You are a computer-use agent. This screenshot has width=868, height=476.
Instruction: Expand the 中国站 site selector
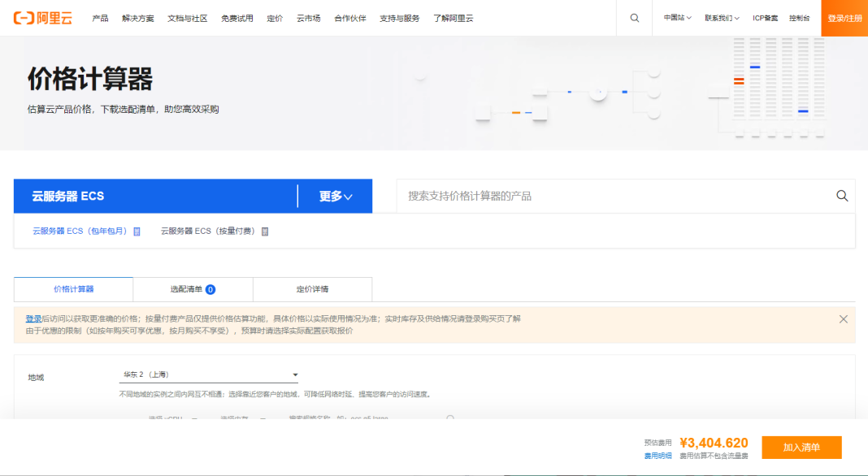pyautogui.click(x=677, y=18)
